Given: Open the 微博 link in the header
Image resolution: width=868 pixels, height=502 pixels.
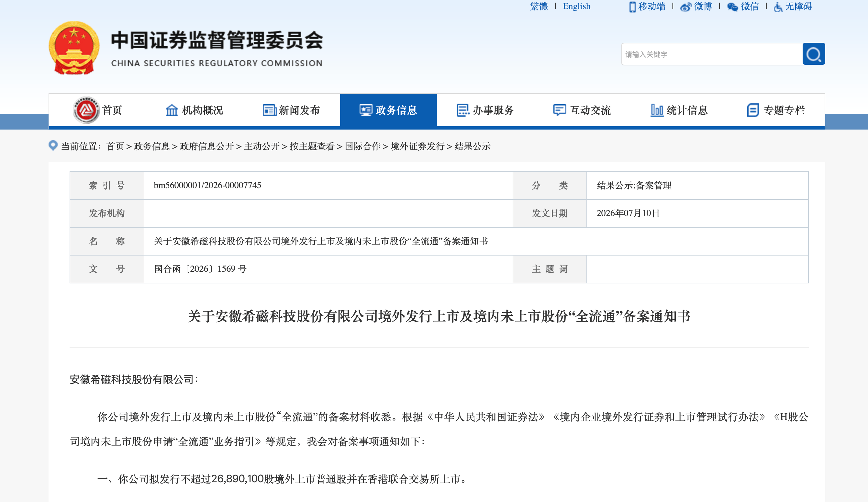Looking at the screenshot, I should [x=703, y=6].
